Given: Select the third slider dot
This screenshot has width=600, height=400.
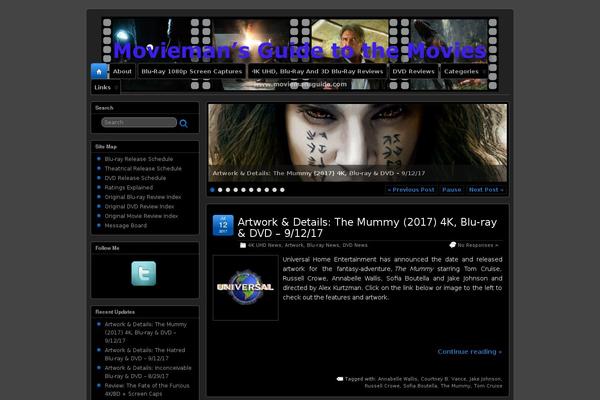Looking at the screenshot, I should (228, 190).
